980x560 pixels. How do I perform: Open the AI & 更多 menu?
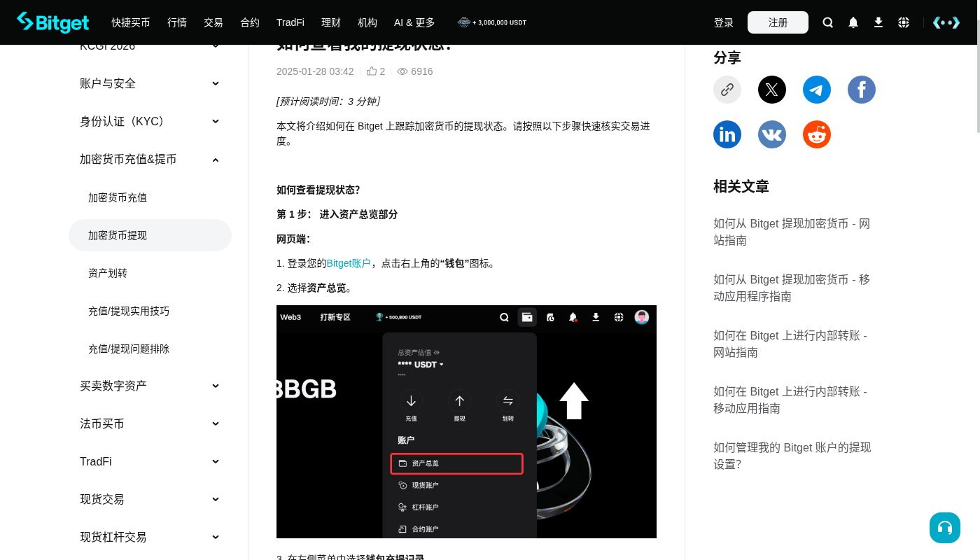pos(414,22)
